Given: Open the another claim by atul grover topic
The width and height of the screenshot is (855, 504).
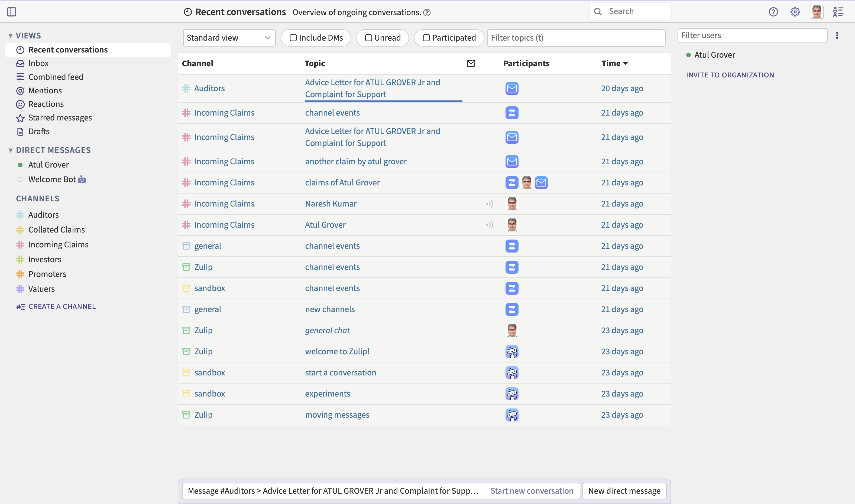Looking at the screenshot, I should click(356, 162).
